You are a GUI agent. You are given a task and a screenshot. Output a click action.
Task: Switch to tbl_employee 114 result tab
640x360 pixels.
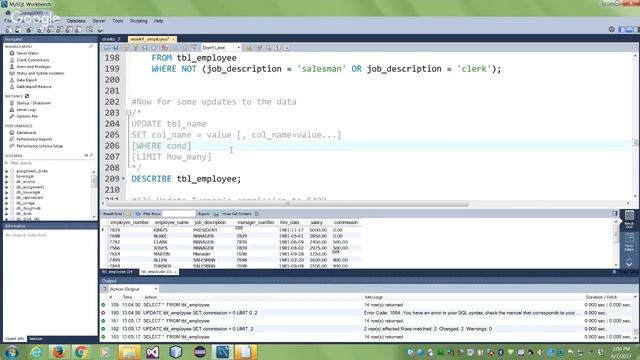click(118, 272)
